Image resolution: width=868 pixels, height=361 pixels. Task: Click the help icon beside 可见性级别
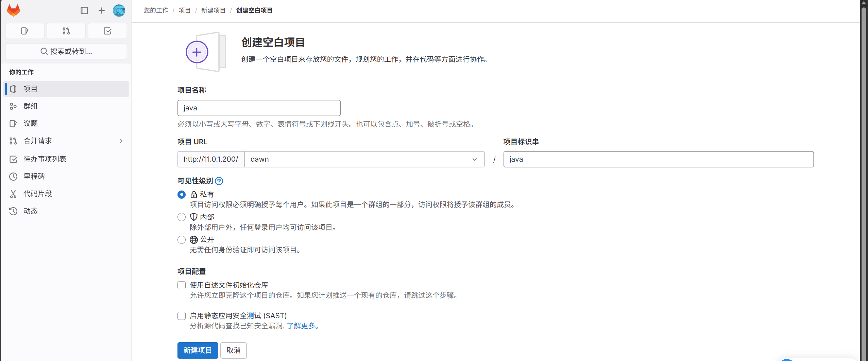pyautogui.click(x=219, y=181)
